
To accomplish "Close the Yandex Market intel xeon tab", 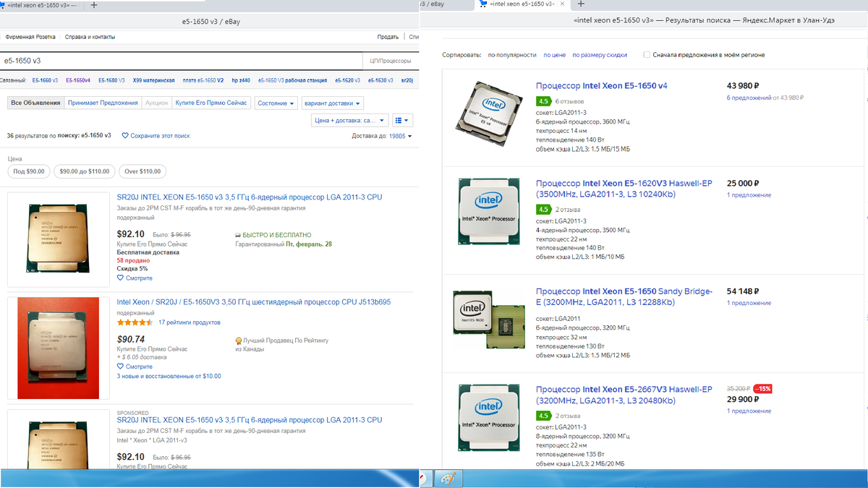I will 563,4.
